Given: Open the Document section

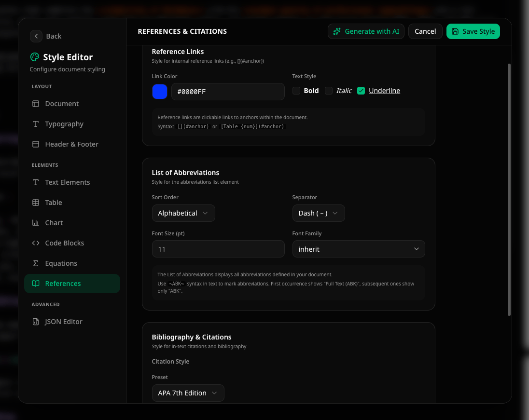Looking at the screenshot, I should click(72, 104).
